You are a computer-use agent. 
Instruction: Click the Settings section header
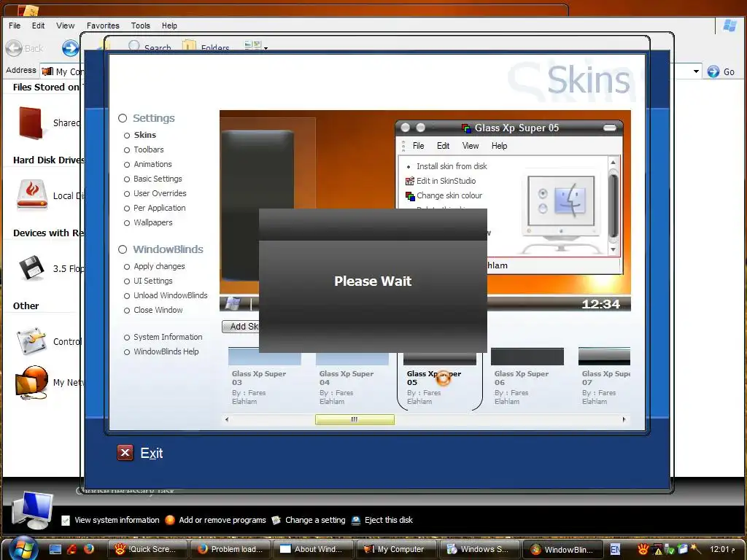(x=153, y=118)
